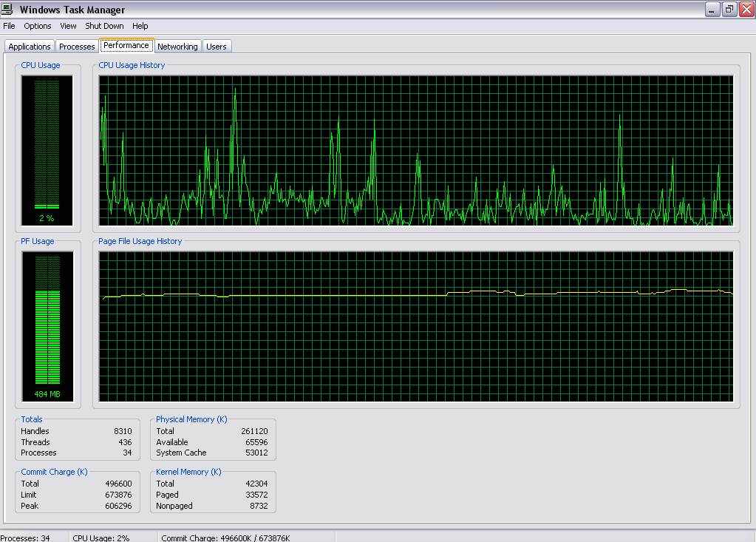Minimize the Task Manager window
Viewport: 756px width, 542px height.
(x=712, y=10)
